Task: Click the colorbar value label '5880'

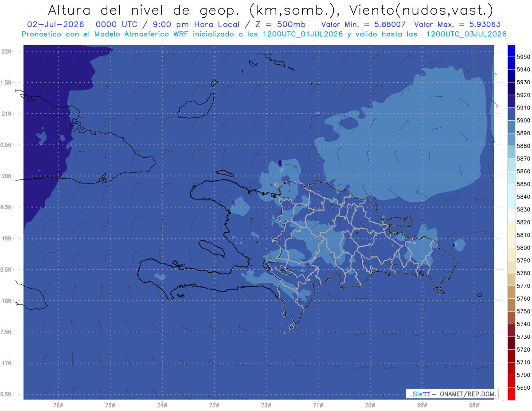Action: coord(523,146)
